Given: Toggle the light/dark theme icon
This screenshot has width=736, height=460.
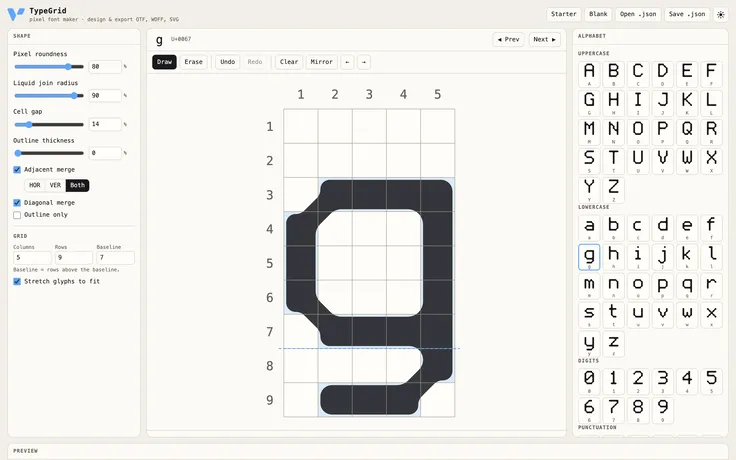Looking at the screenshot, I should (721, 15).
